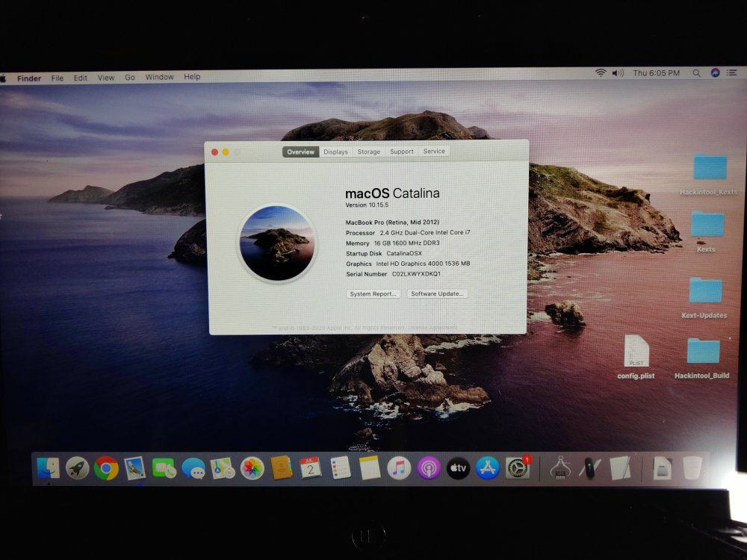Minimize About This Mac with yellow button
This screenshot has height=560, width=747.
[x=226, y=152]
